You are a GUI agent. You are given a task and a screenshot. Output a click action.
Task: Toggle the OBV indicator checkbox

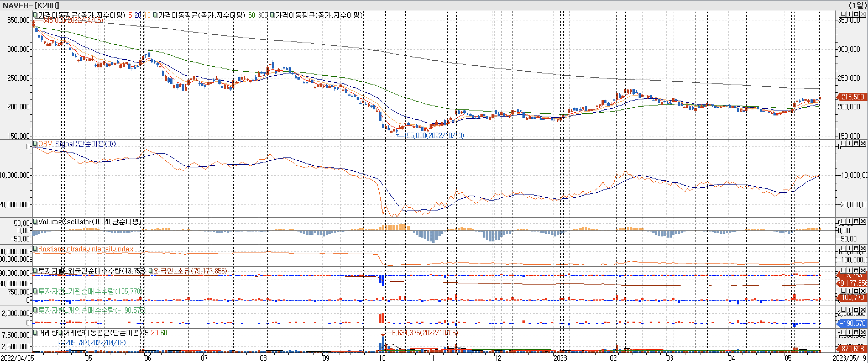tap(35, 144)
